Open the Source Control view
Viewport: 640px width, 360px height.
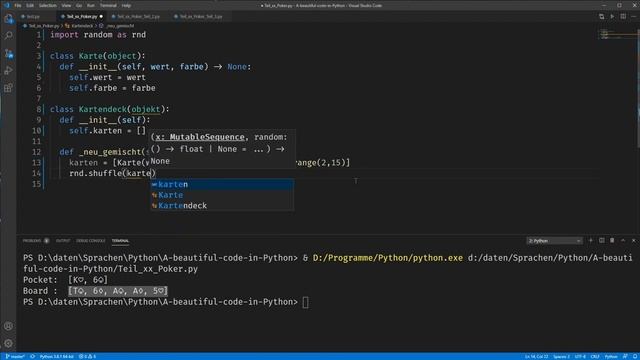click(8, 53)
